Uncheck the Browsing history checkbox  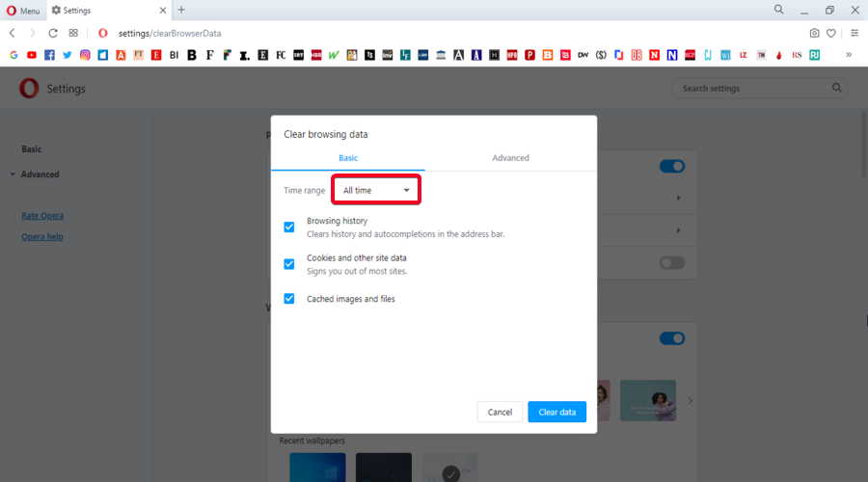pyautogui.click(x=289, y=228)
